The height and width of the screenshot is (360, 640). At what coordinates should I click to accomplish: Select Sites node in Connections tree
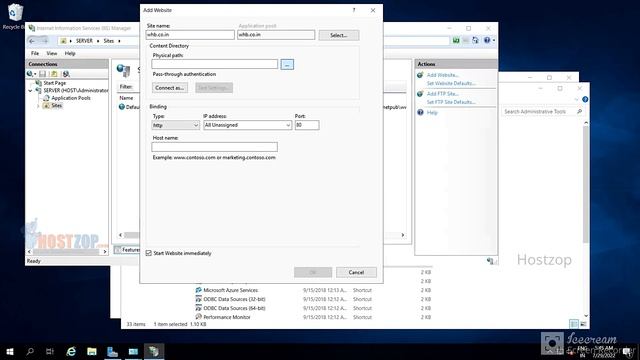point(57,106)
